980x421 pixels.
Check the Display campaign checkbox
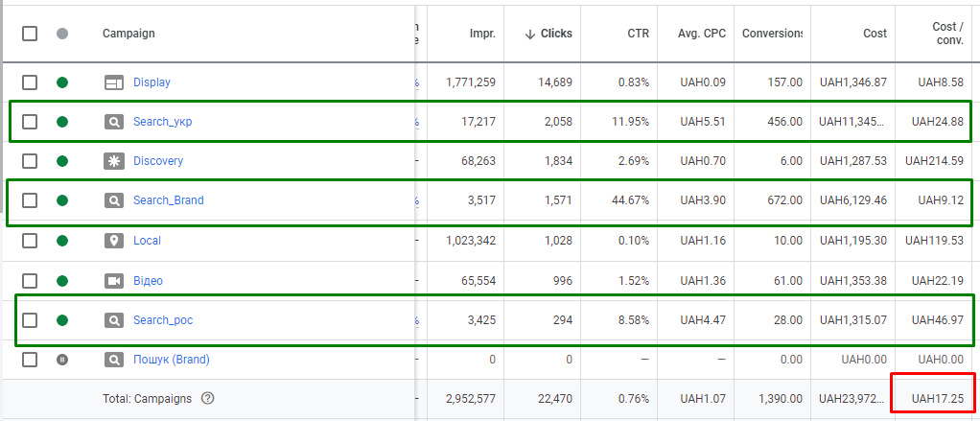pos(30,82)
